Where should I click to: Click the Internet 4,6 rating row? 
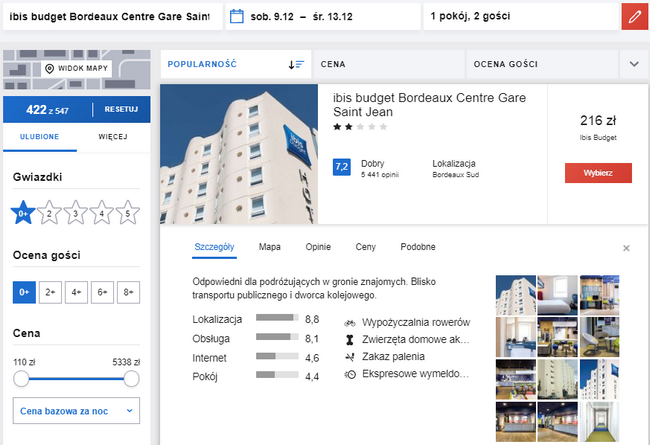pos(256,357)
